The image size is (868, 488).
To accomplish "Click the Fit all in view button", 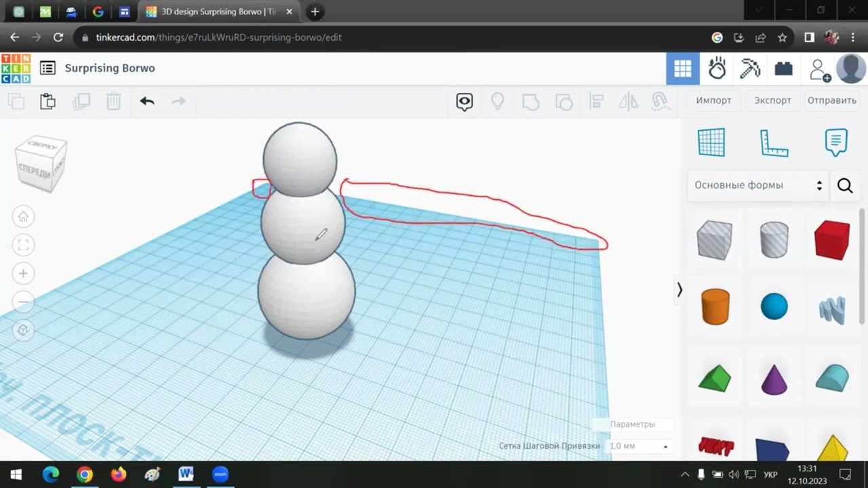I will [x=23, y=245].
